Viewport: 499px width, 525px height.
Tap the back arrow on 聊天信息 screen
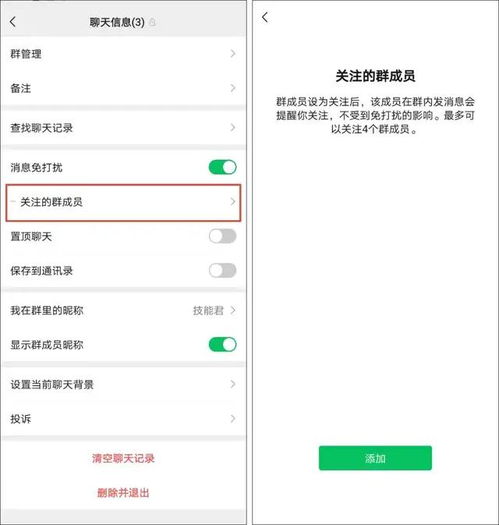coord(13,22)
